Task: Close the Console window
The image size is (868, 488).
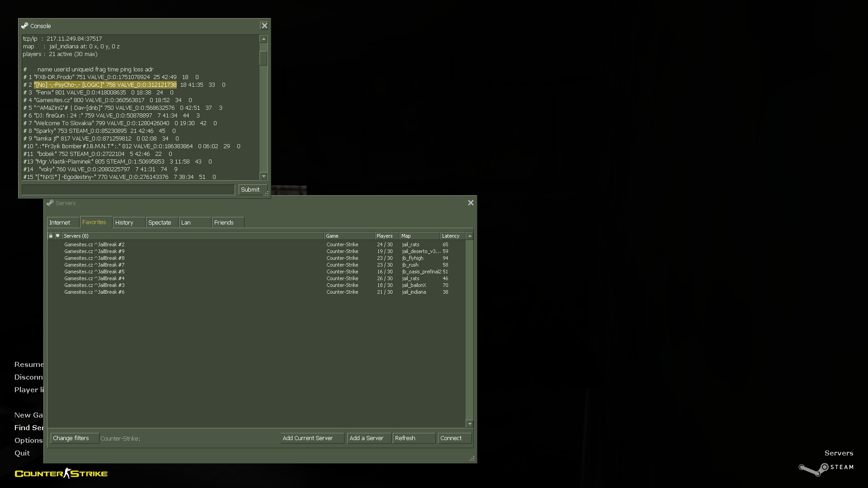Action: point(264,26)
